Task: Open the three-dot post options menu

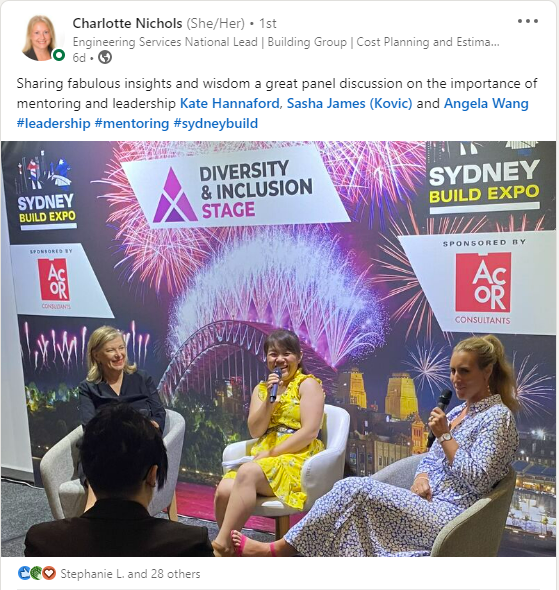Action: (x=527, y=21)
